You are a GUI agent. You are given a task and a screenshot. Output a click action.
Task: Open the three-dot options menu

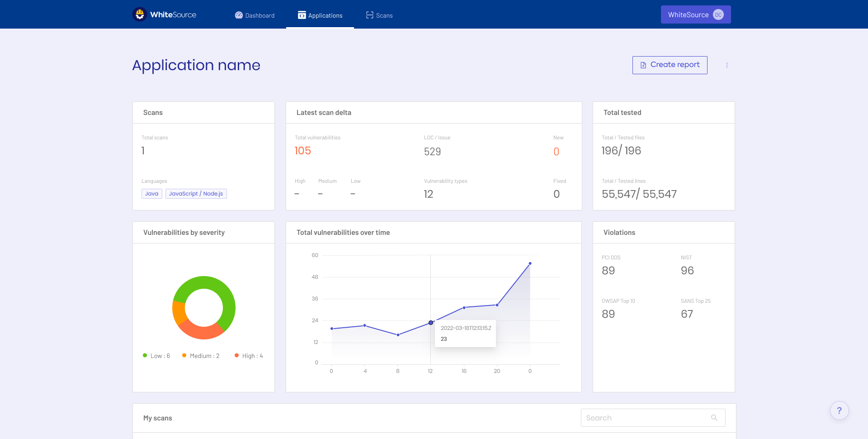[727, 65]
